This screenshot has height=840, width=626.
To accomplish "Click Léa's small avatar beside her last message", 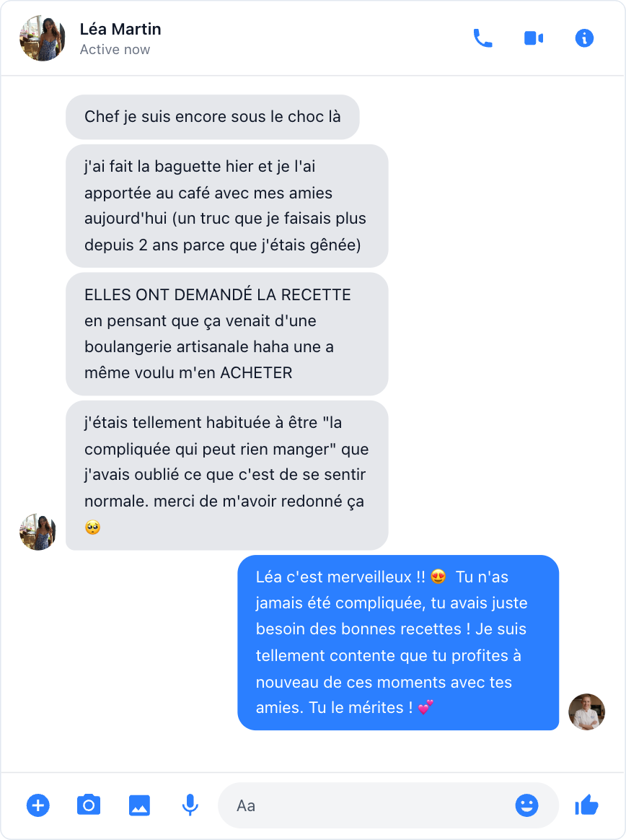I will click(38, 532).
